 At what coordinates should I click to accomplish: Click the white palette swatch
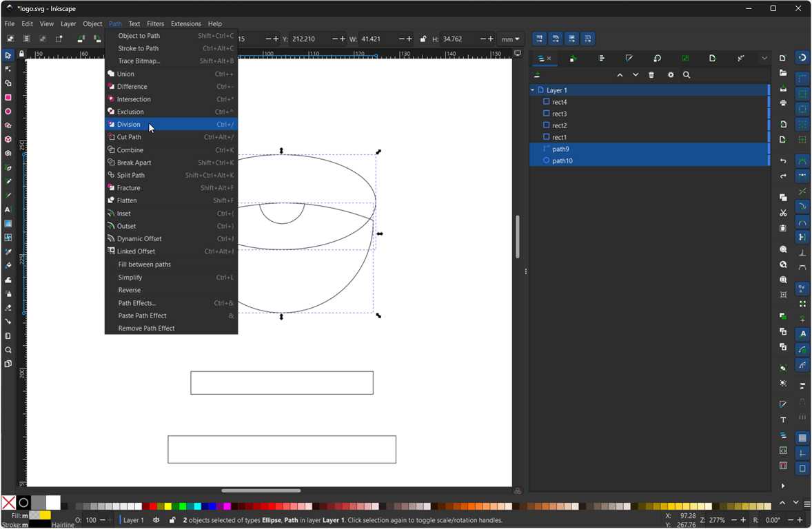click(x=53, y=503)
